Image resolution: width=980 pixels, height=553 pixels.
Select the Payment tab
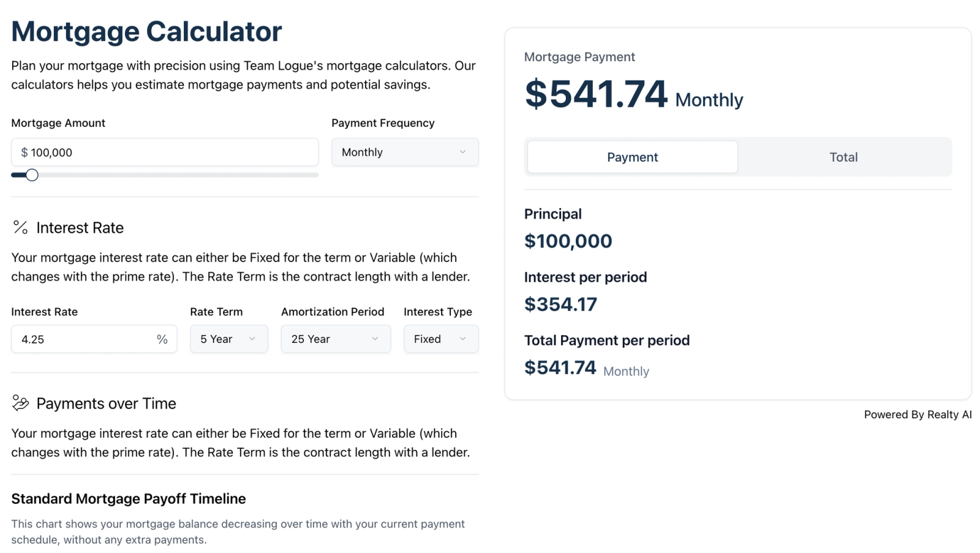pyautogui.click(x=633, y=157)
